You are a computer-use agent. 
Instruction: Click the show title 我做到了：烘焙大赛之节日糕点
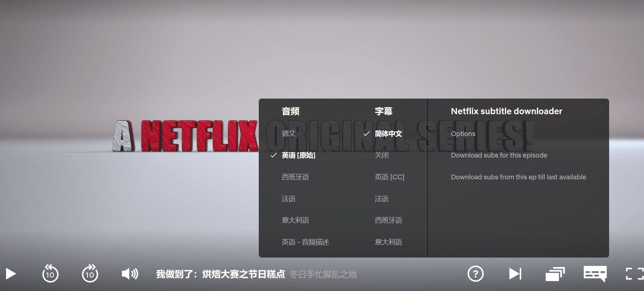pyautogui.click(x=221, y=274)
